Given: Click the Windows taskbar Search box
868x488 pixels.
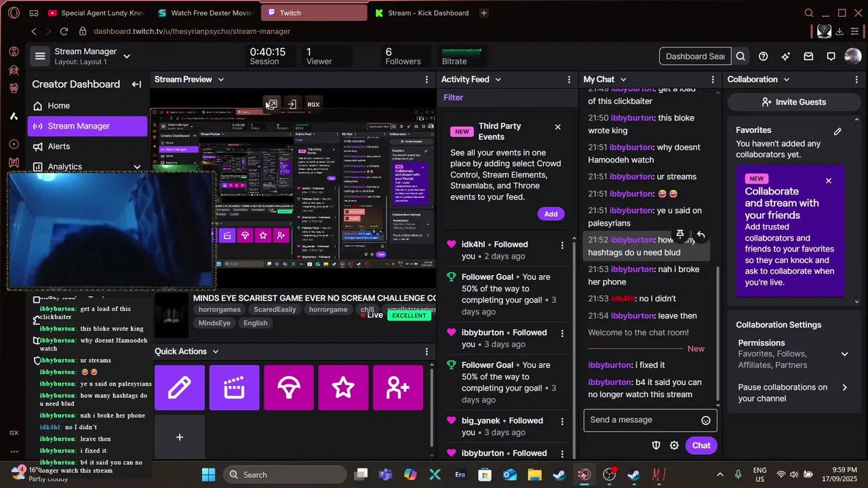Looking at the screenshot, I should pos(285,474).
